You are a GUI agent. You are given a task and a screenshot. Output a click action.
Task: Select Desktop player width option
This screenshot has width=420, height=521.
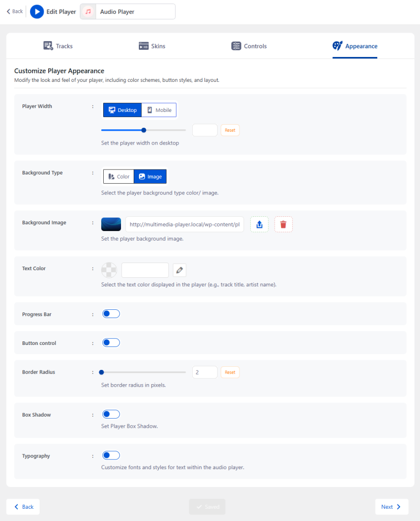(x=123, y=110)
